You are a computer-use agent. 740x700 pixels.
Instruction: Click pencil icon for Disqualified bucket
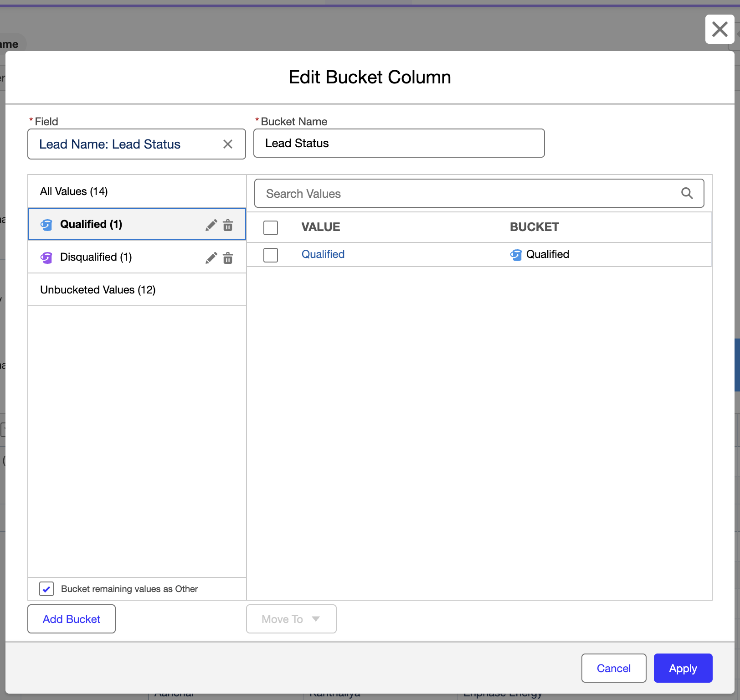(211, 258)
